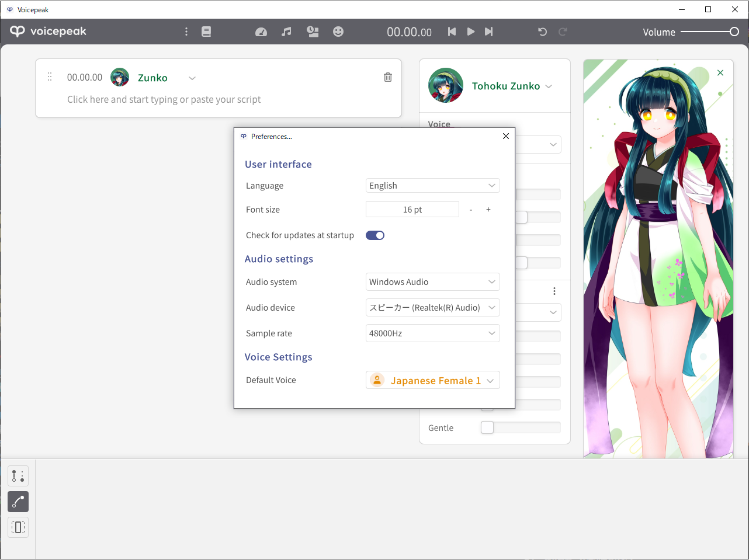Click the Audio settings section heading
Image resolution: width=749 pixels, height=560 pixels.
point(279,259)
